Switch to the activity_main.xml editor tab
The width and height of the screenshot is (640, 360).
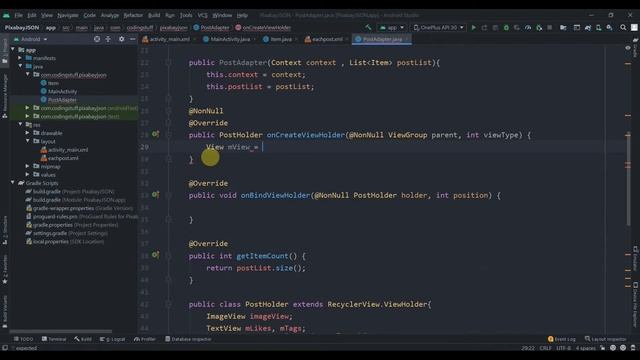pos(169,39)
